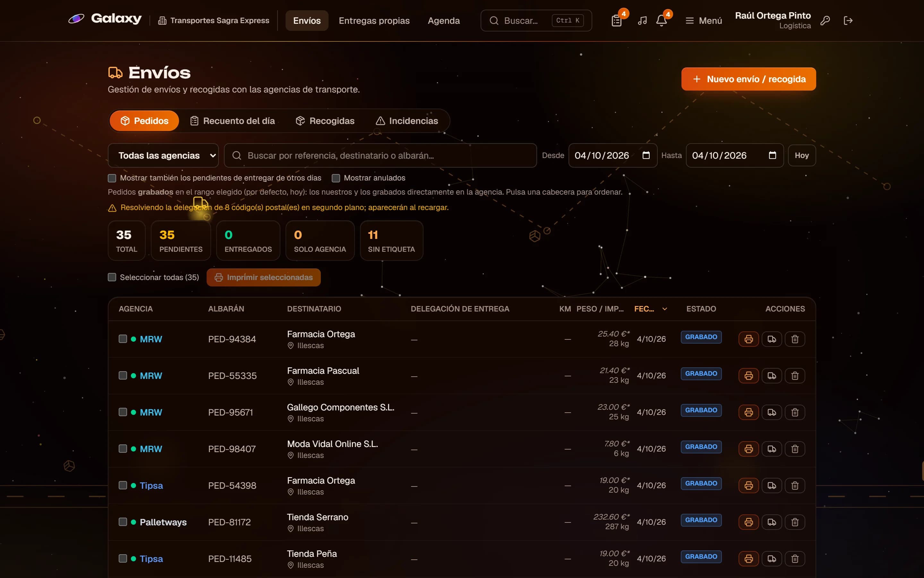Click the logout icon in the header
Screen dimensions: 924x578
point(848,21)
